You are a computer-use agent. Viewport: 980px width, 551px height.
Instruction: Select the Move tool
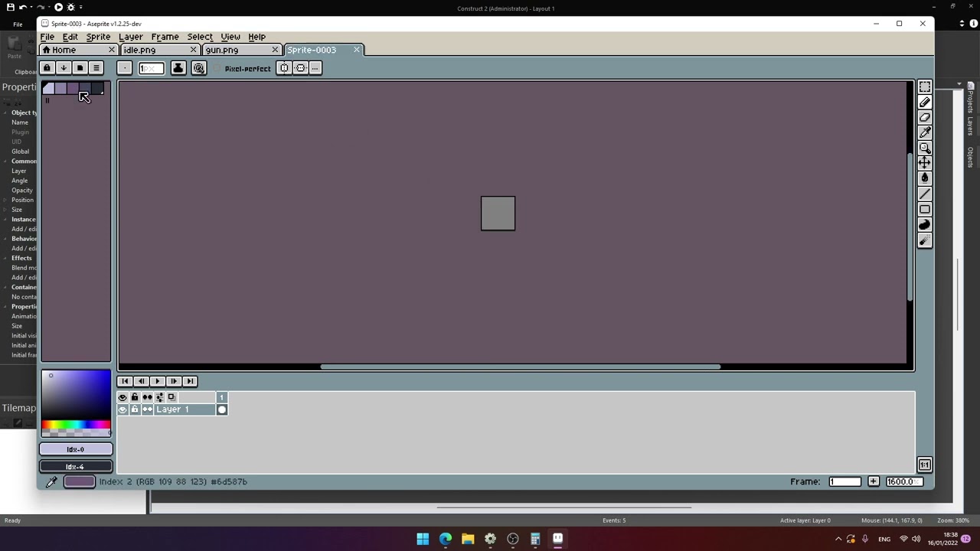[925, 163]
